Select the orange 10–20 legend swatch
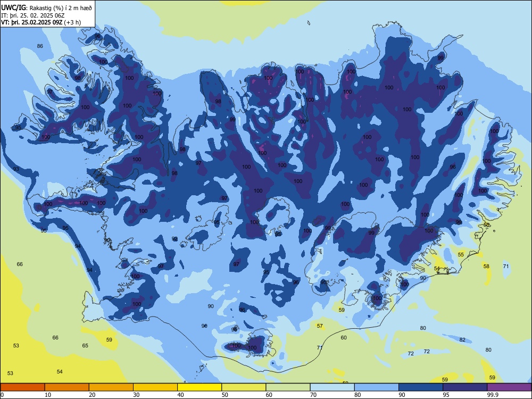 coord(67,387)
